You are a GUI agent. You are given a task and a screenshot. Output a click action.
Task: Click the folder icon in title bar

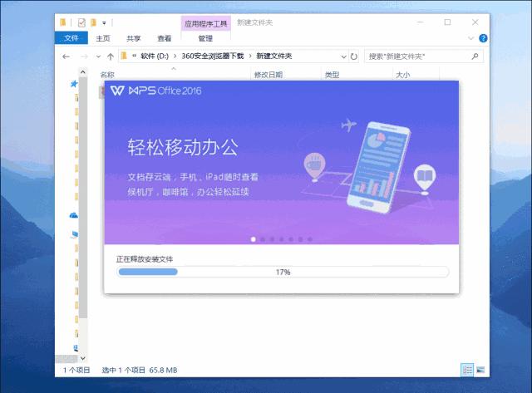click(63, 22)
